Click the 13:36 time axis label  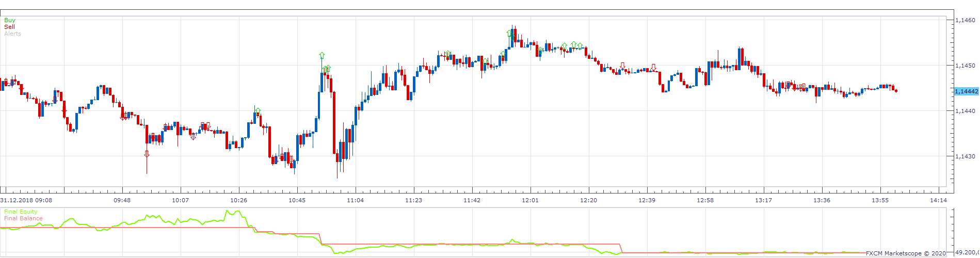[x=822, y=200]
